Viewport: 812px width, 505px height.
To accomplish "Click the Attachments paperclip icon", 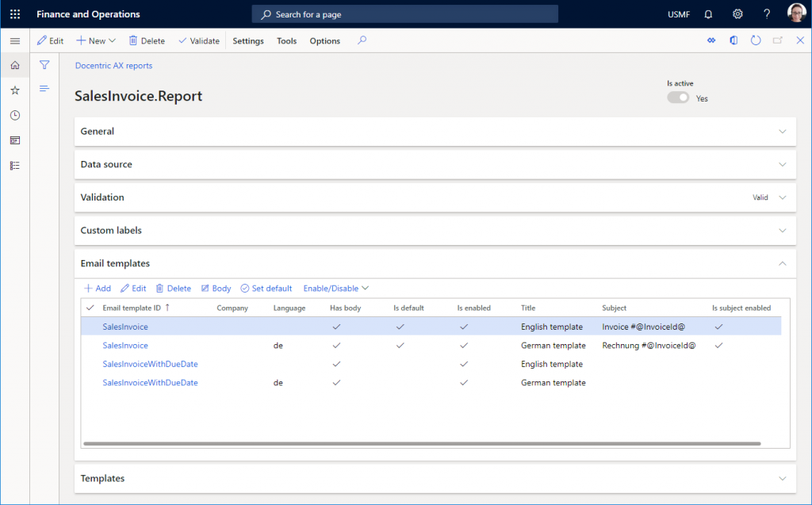I will (x=711, y=40).
